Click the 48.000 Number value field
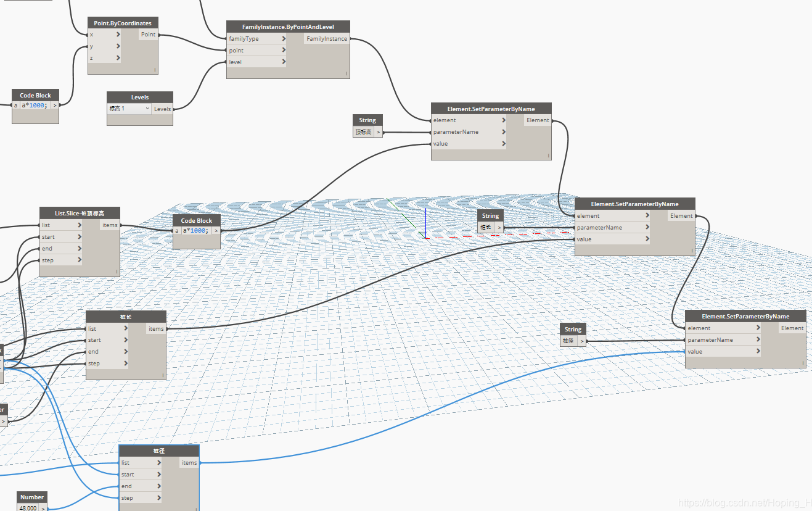Image resolution: width=812 pixels, height=511 pixels. pos(28,509)
